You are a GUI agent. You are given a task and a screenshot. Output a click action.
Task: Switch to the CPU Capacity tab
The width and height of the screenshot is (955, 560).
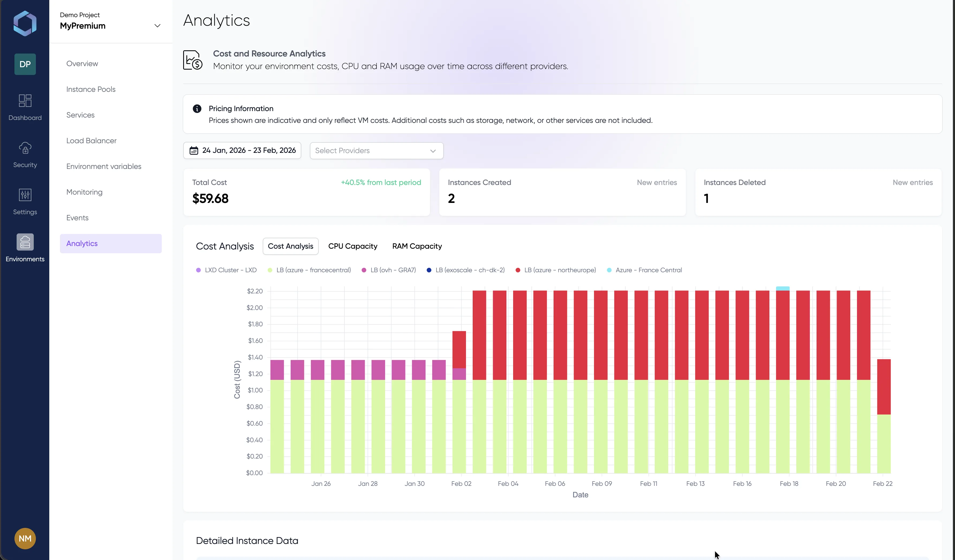pos(352,246)
